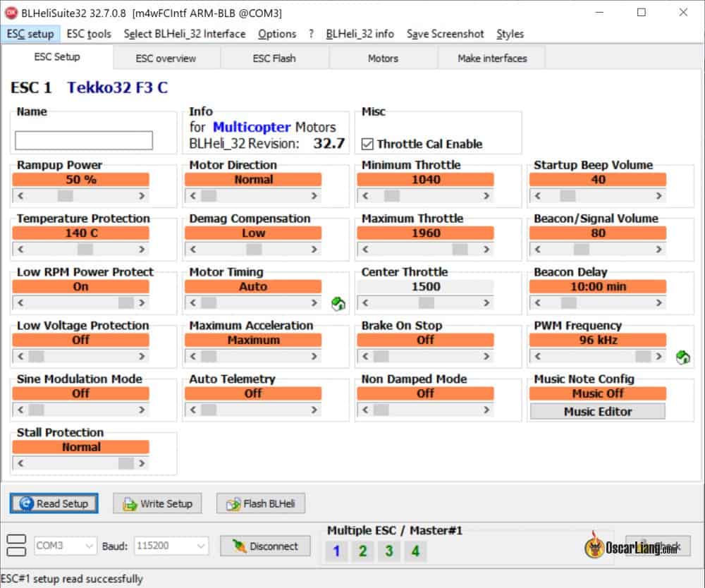Image resolution: width=705 pixels, height=588 pixels.
Task: Click right arrow under Auto Telemetry
Action: [x=314, y=410]
